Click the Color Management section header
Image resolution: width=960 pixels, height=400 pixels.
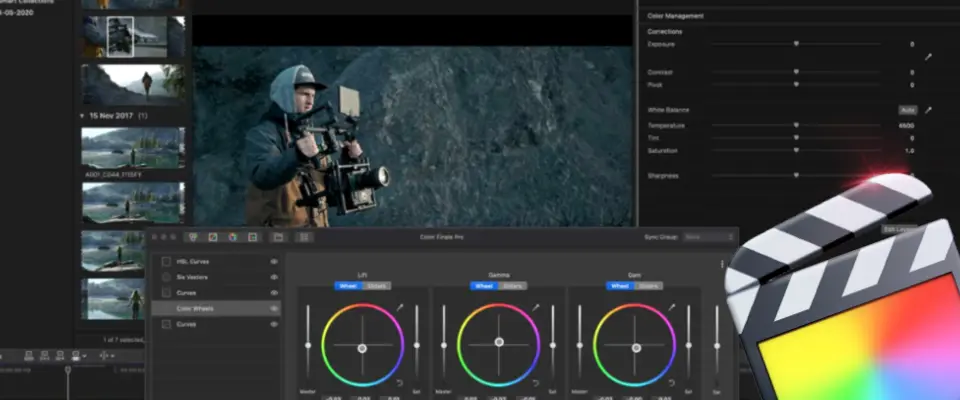[675, 16]
